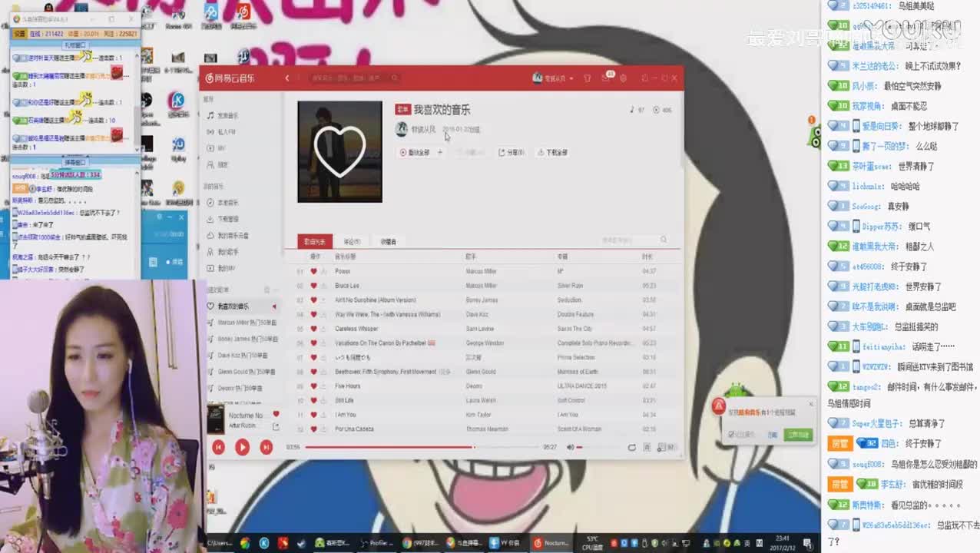
Task: Skip to the previous track
Action: [218, 446]
